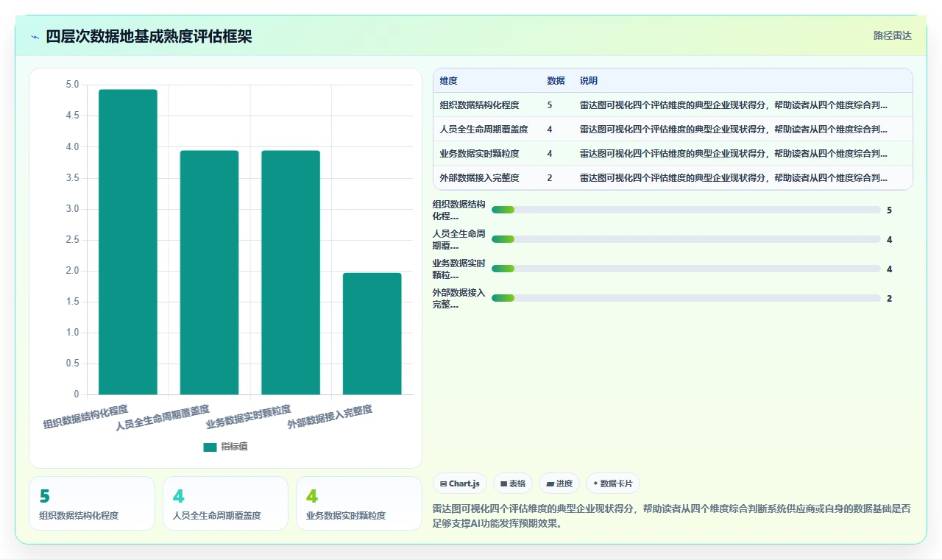Click the 组织数据结构化程度 progress bar
Screen dimensions: 942x560
tap(686, 210)
